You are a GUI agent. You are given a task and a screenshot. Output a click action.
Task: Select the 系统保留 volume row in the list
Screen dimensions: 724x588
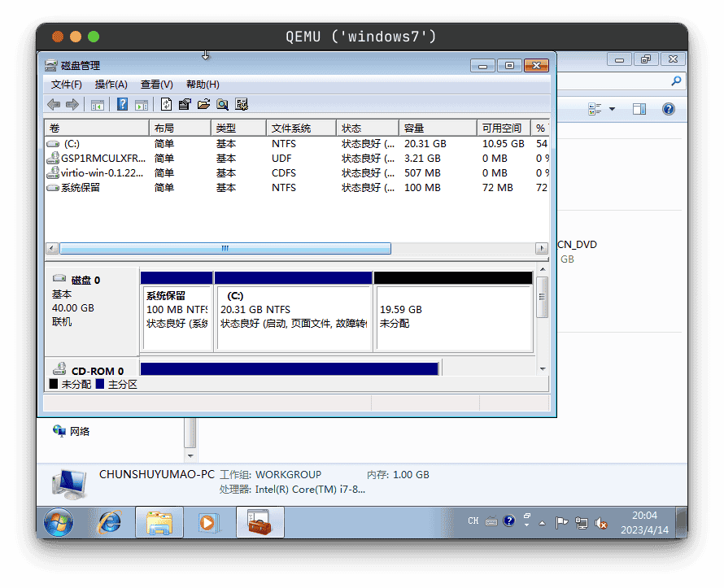pos(296,188)
